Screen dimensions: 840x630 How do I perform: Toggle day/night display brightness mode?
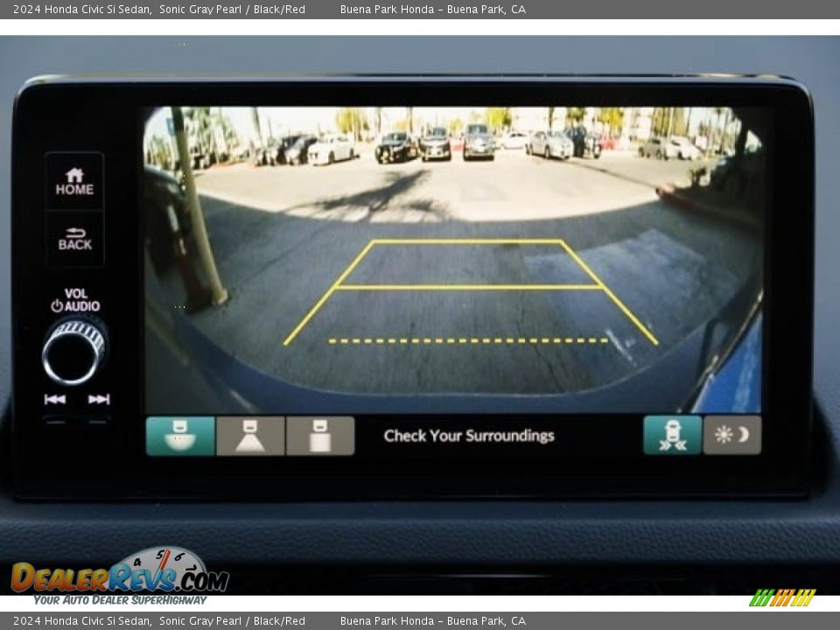click(731, 435)
